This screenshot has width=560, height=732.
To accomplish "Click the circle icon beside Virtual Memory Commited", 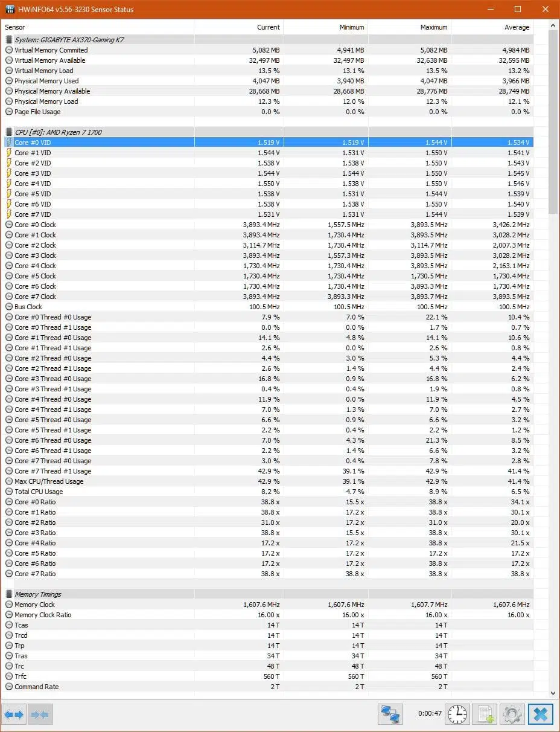I will (x=8, y=50).
